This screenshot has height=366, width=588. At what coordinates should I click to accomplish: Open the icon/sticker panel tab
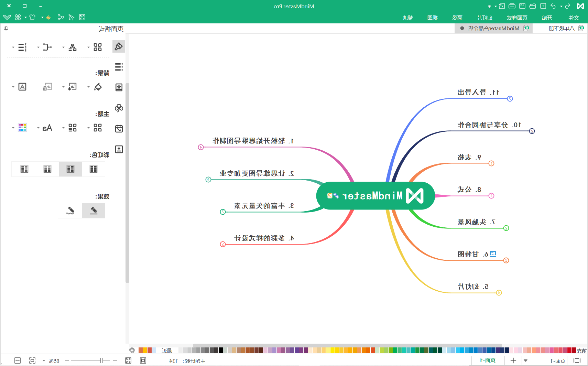(119, 87)
